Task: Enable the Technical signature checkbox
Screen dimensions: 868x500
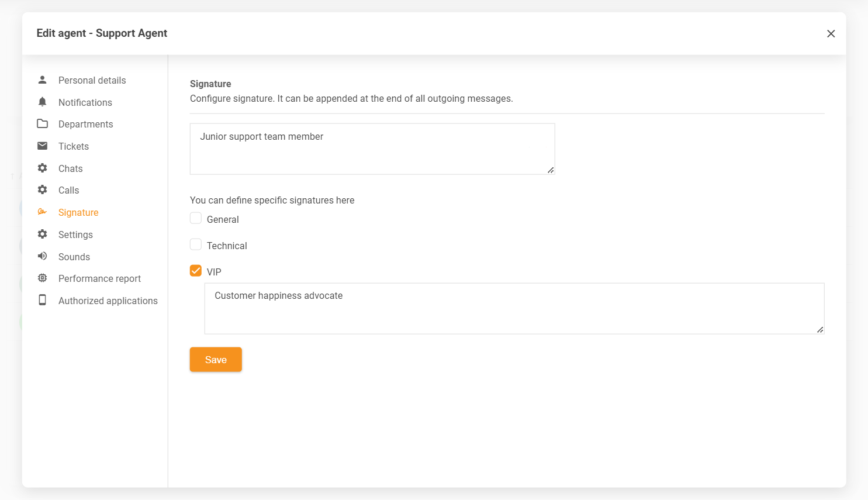Action: click(x=196, y=244)
